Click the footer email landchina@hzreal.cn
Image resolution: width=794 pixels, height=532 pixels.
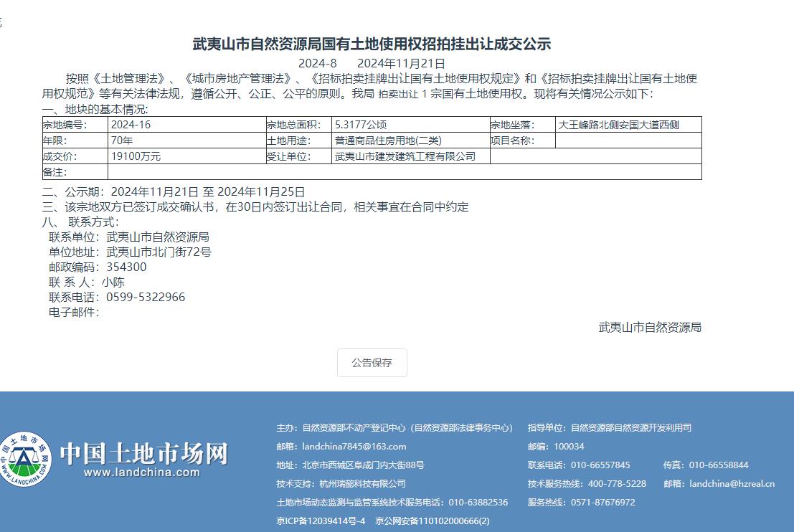[732, 483]
